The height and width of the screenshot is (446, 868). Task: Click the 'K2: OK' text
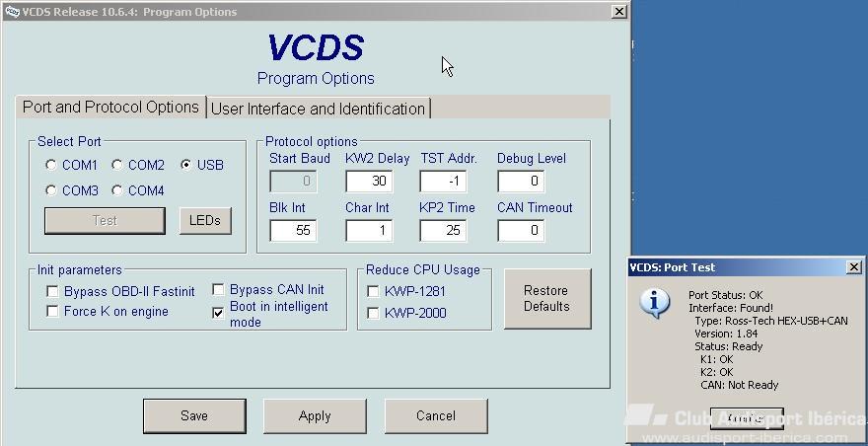pyautogui.click(x=717, y=372)
